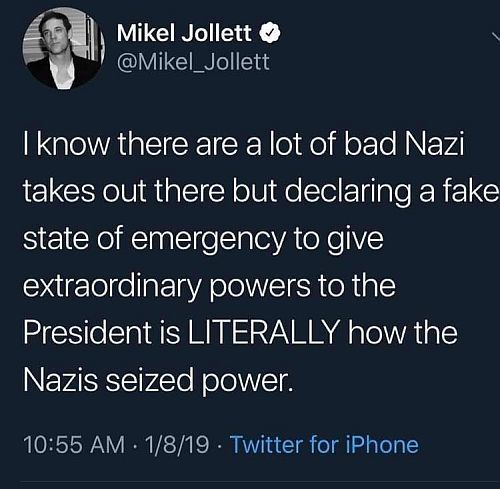This screenshot has height=489, width=500.
Task: Open Mikel Jollett's profile photo
Action: 63,49
